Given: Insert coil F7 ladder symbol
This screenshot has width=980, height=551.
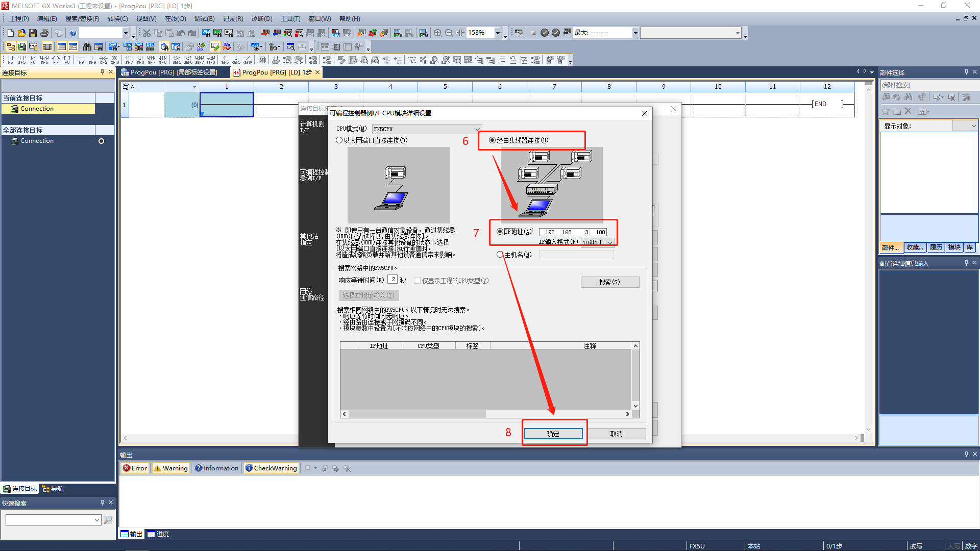Looking at the screenshot, I should click(56, 60).
